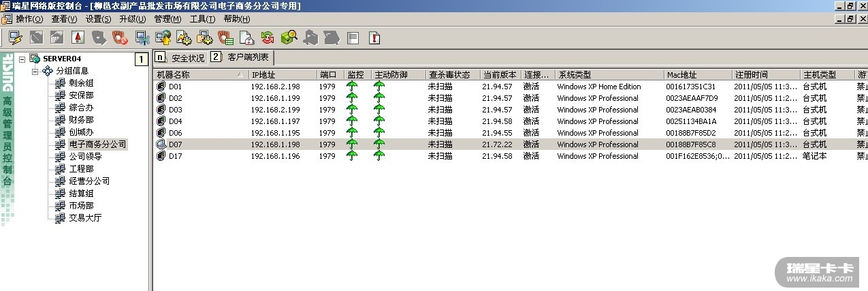The image size is (868, 291).
Task: Click the network icon beside 交易大厅
Action: pos(61,218)
